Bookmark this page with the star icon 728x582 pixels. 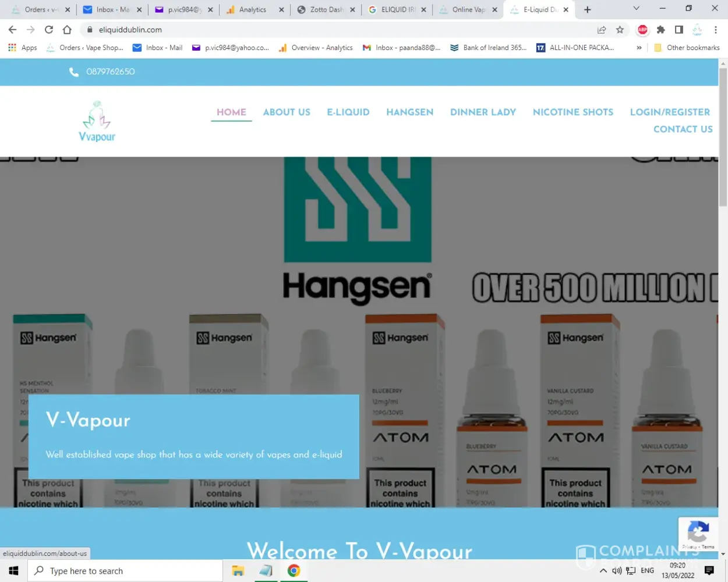coord(620,30)
